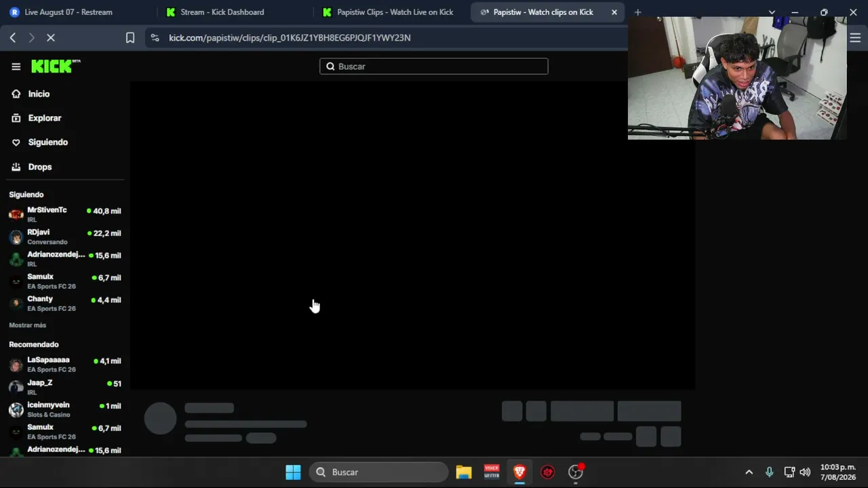Open Jaap_Z recommended channel
The image size is (868, 488).
pos(65,386)
